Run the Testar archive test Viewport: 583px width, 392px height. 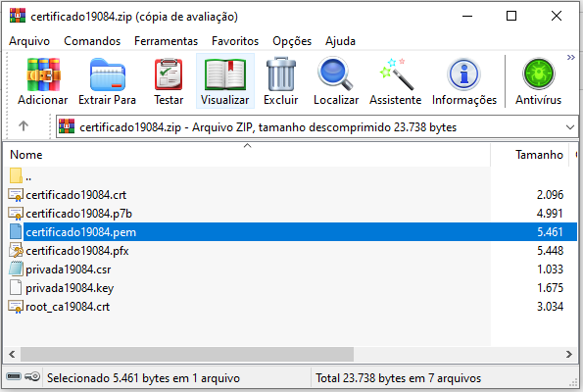[x=169, y=81]
